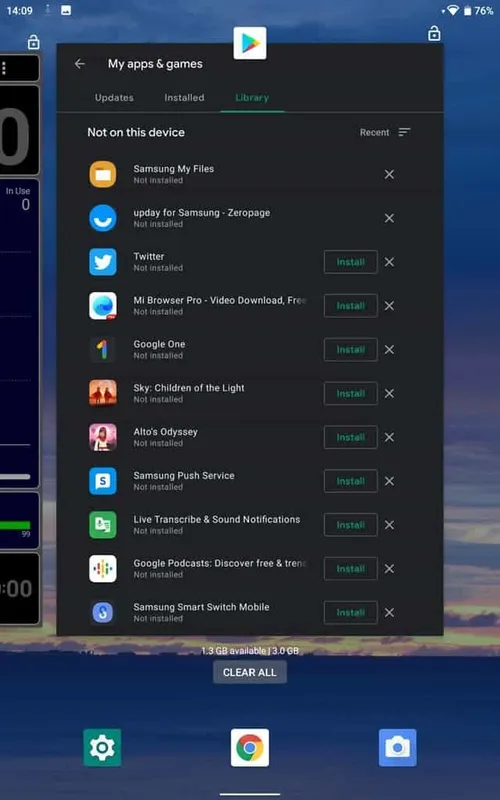Switch to the Installed tab

click(184, 97)
